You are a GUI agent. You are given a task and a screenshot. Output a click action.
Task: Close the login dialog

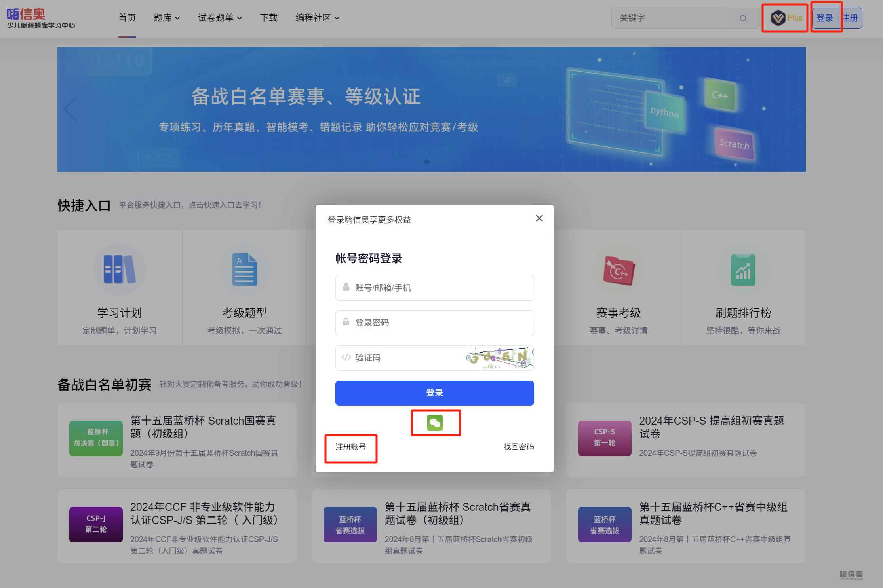click(x=539, y=218)
